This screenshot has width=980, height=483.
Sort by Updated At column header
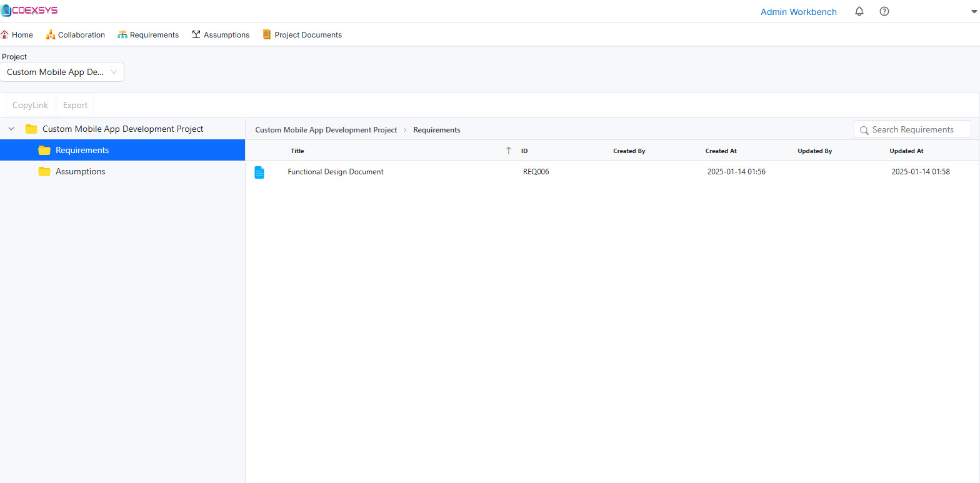[x=906, y=151]
